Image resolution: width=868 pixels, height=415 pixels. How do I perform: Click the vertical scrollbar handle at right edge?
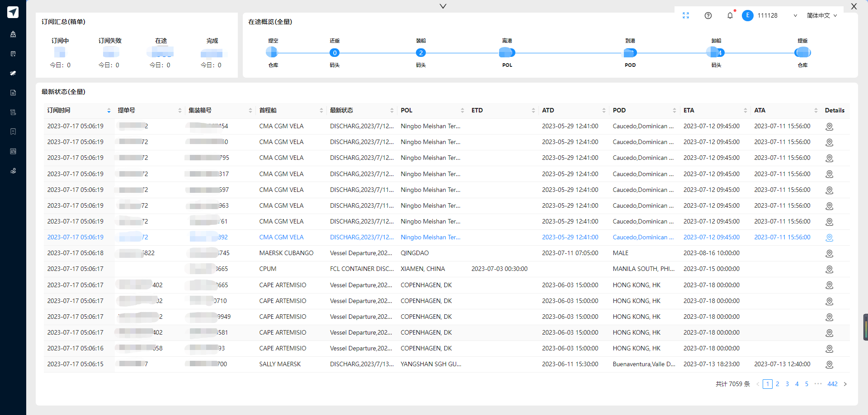coord(865,327)
